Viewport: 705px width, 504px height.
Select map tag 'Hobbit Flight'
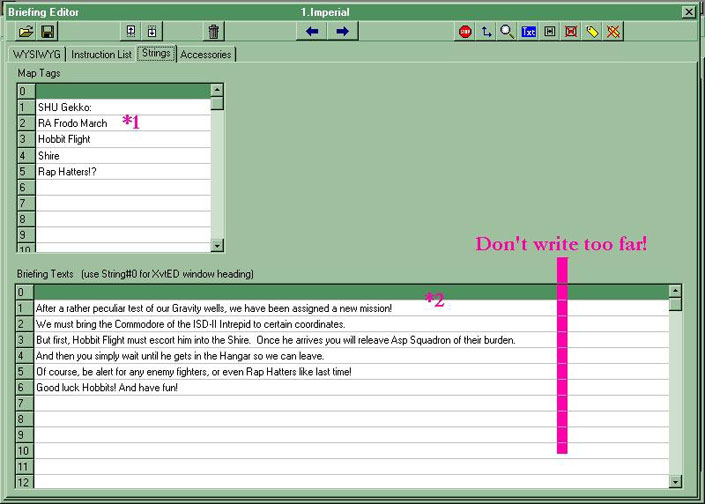[123, 139]
